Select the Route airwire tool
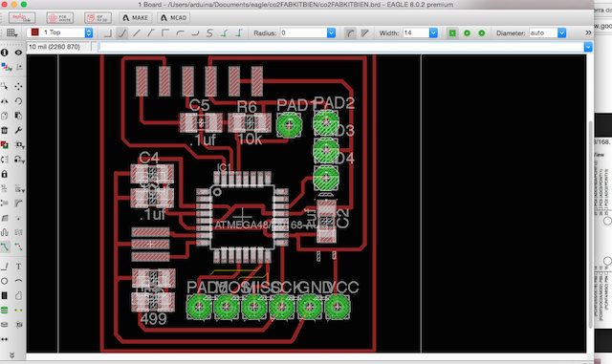Image resolution: width=612 pixels, height=364 pixels. (5, 246)
